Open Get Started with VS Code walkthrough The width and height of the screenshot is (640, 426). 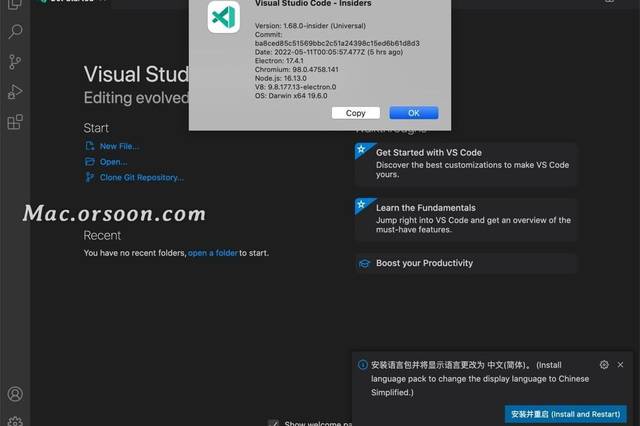click(466, 164)
